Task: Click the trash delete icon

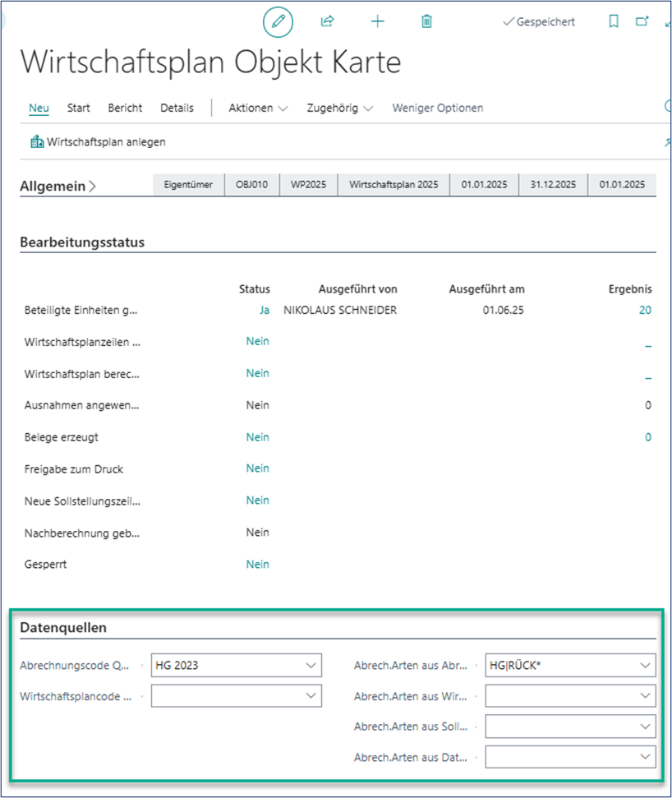Action: 426,22
